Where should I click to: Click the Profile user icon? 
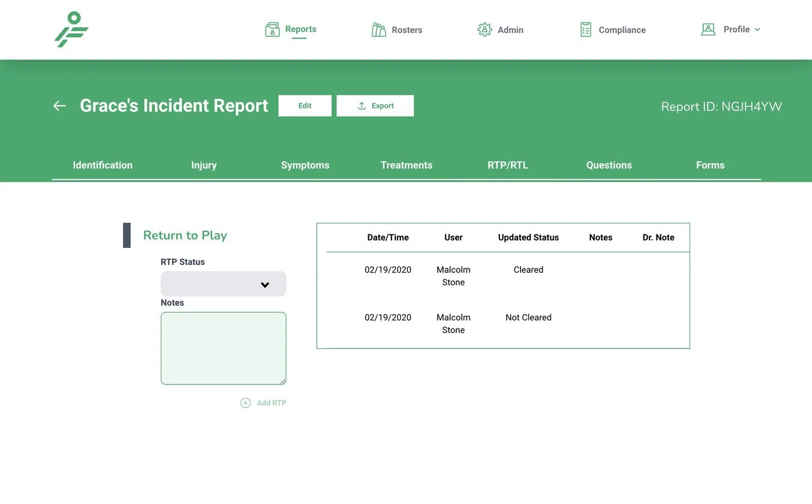click(708, 29)
